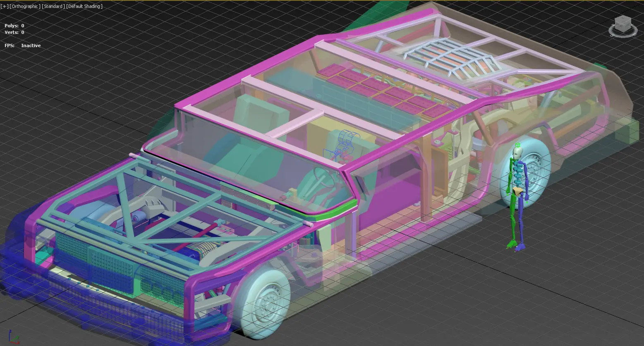This screenshot has width=644, height=346.
Task: Click the ViewCube top face
Action: 622,19
